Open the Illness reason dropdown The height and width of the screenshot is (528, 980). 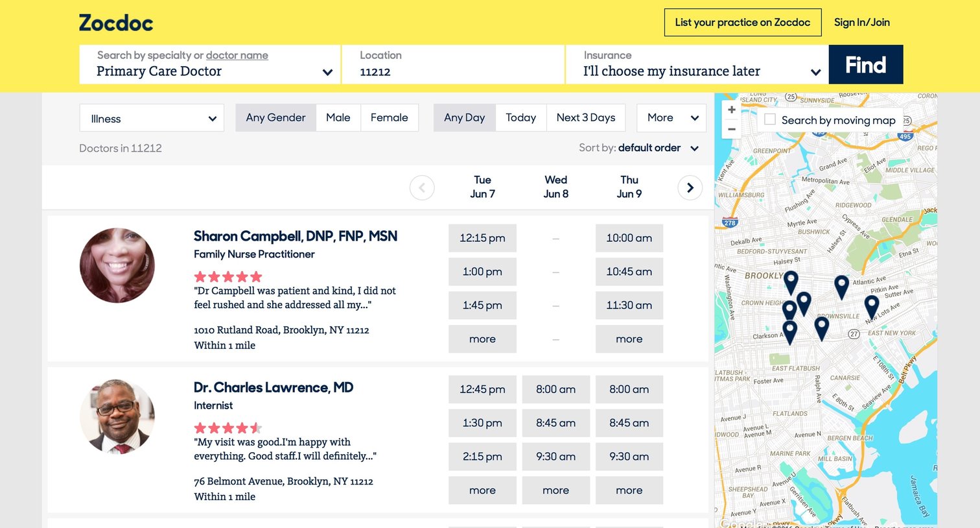[x=152, y=118]
